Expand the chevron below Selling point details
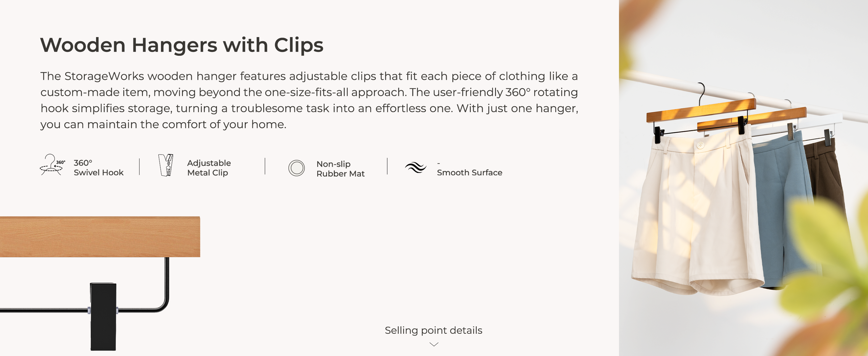868x356 pixels. pos(434,344)
